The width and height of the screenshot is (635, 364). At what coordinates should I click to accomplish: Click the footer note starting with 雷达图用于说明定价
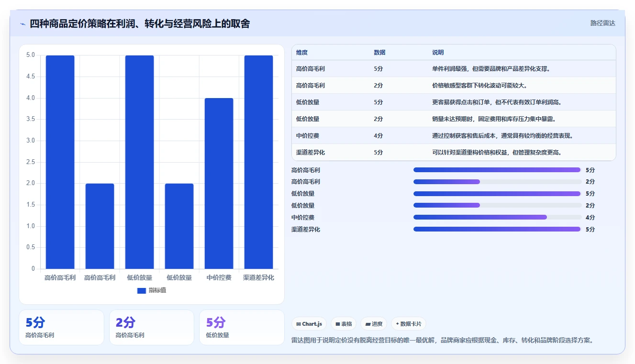[x=444, y=341]
